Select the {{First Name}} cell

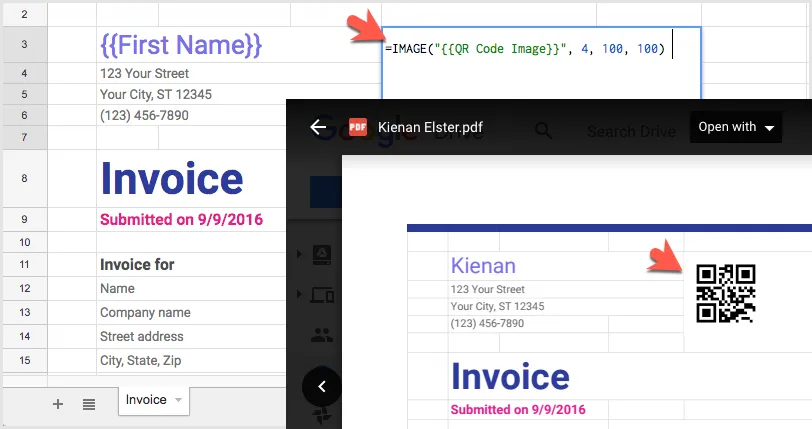[181, 45]
